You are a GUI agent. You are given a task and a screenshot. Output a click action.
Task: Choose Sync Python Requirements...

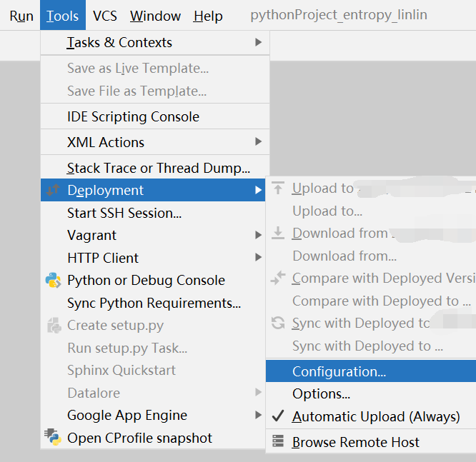153,303
